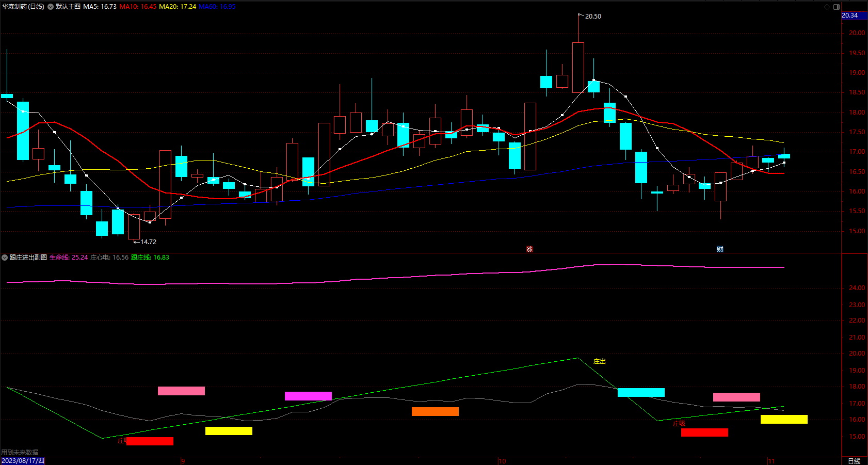Click the cyan block in sub-chart
The width and height of the screenshot is (868, 465).
coord(641,392)
